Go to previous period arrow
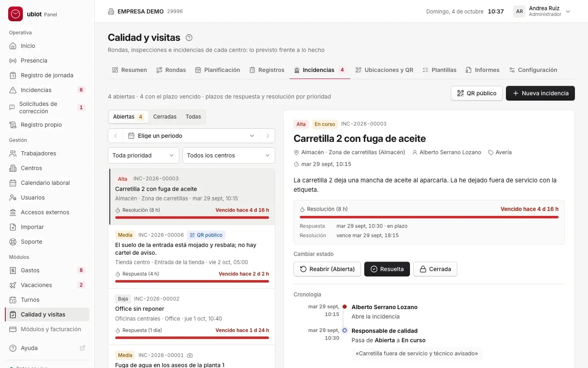 [116, 136]
